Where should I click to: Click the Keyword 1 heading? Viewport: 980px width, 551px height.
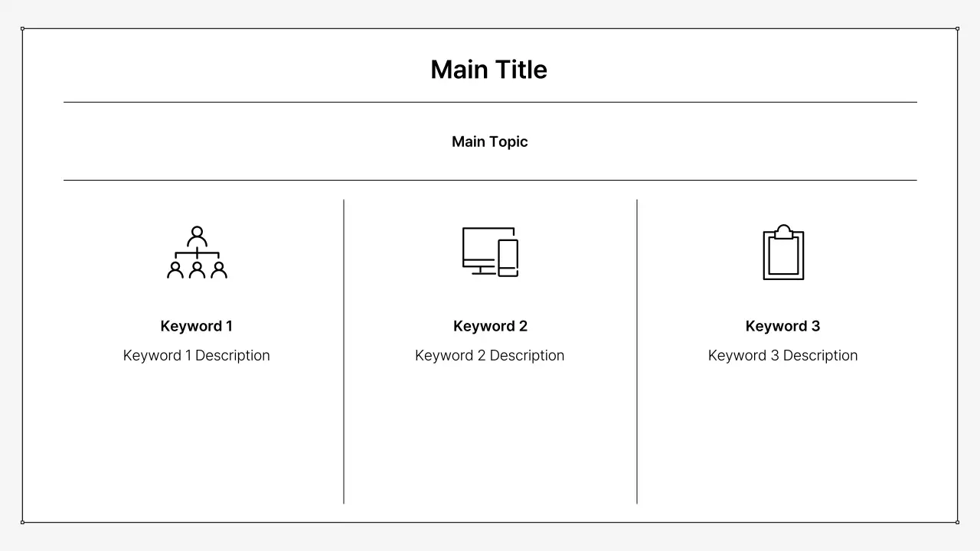point(197,326)
